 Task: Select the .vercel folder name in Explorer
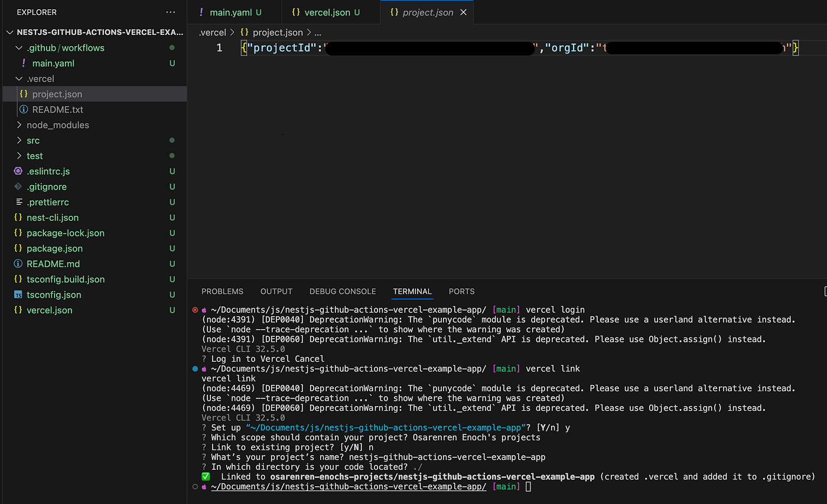(40, 78)
